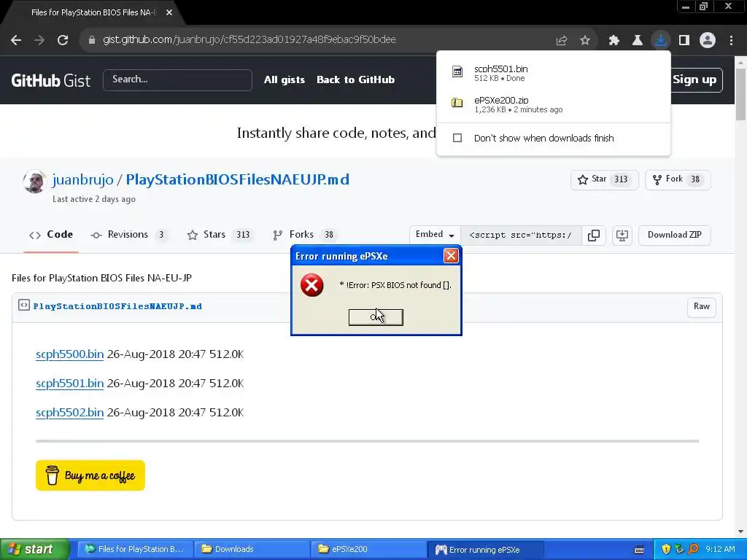
Task: Click the browser back arrow
Action: [16, 40]
